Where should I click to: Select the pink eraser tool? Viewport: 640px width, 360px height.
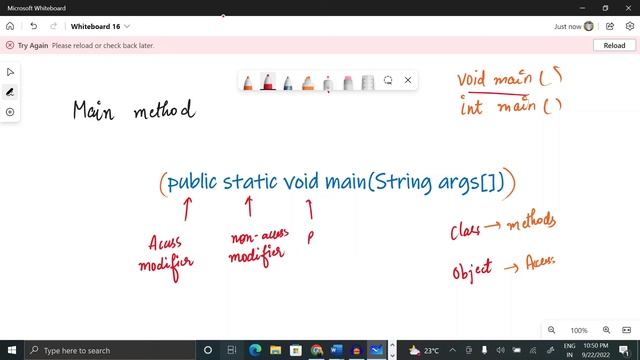point(348,83)
